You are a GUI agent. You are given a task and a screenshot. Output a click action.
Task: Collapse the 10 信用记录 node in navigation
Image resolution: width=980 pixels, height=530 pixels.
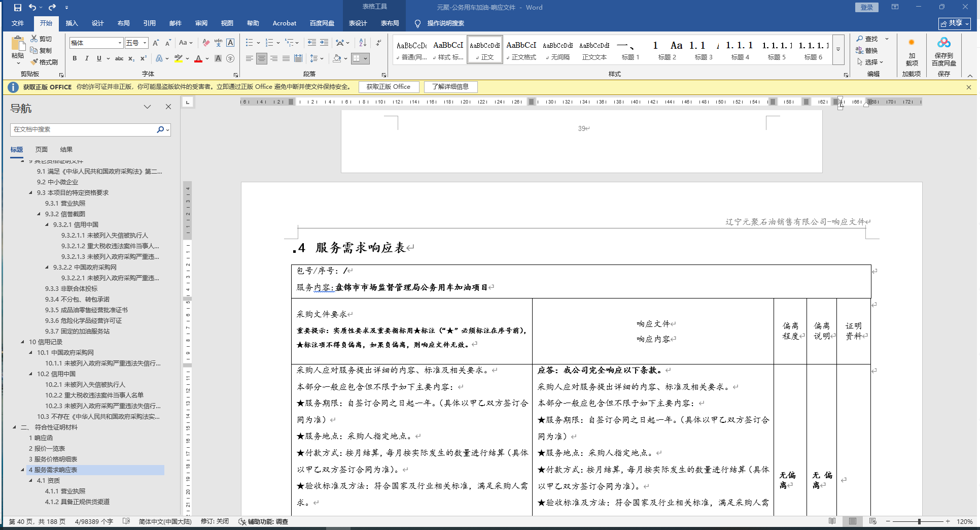click(23, 342)
